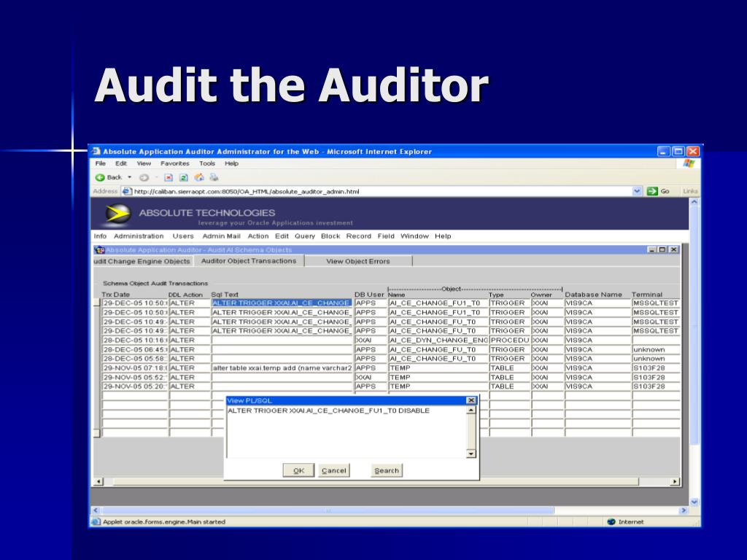The width and height of the screenshot is (747, 560).
Task: Click the Search button
Action: (x=387, y=470)
